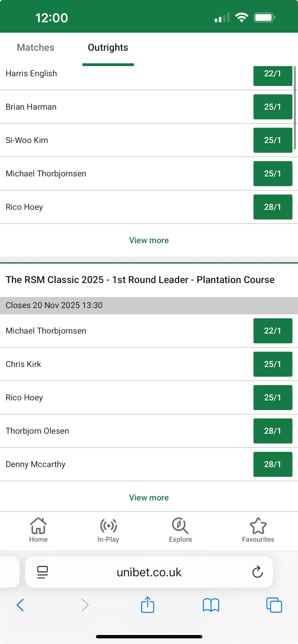The image size is (298, 644).
Task: Go back with Safari's back arrow
Action: coord(20,605)
